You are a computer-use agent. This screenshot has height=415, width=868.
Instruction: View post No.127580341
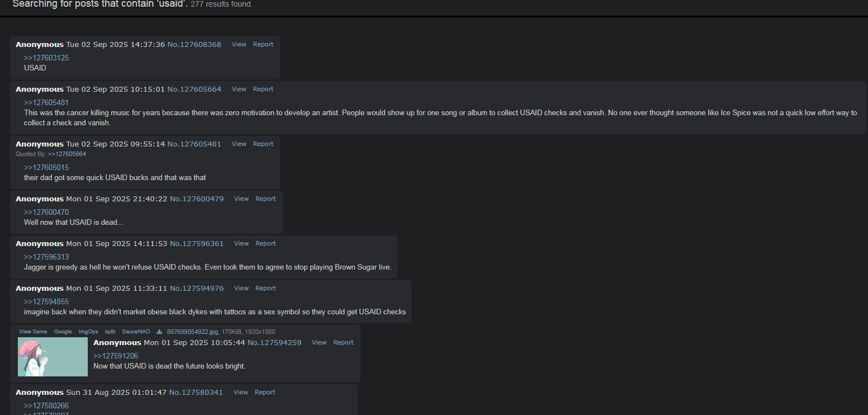point(240,392)
